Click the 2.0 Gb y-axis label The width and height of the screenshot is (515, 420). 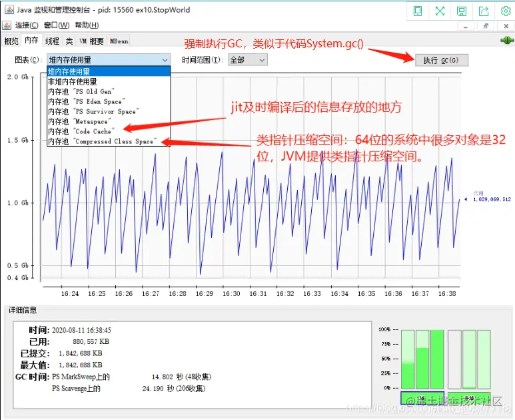click(x=18, y=77)
